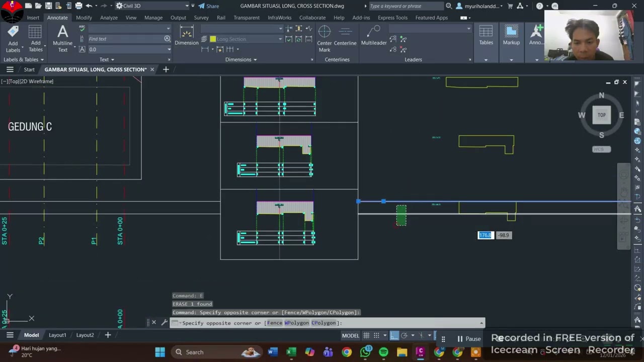Viewport: 644px width, 362px height.
Task: Click the Plot printer icon
Action: 78,6
